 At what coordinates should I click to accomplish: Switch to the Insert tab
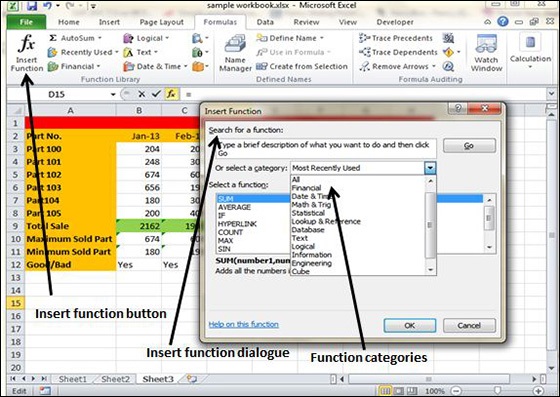coord(109,22)
